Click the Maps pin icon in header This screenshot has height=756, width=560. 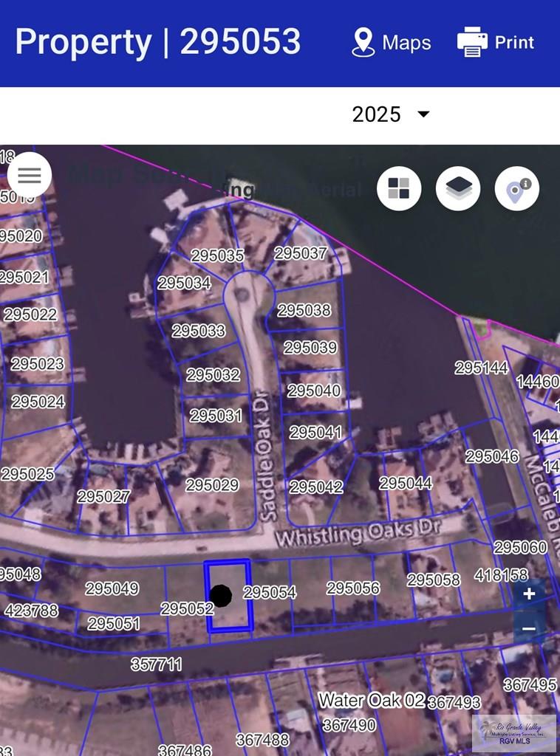[x=363, y=43]
